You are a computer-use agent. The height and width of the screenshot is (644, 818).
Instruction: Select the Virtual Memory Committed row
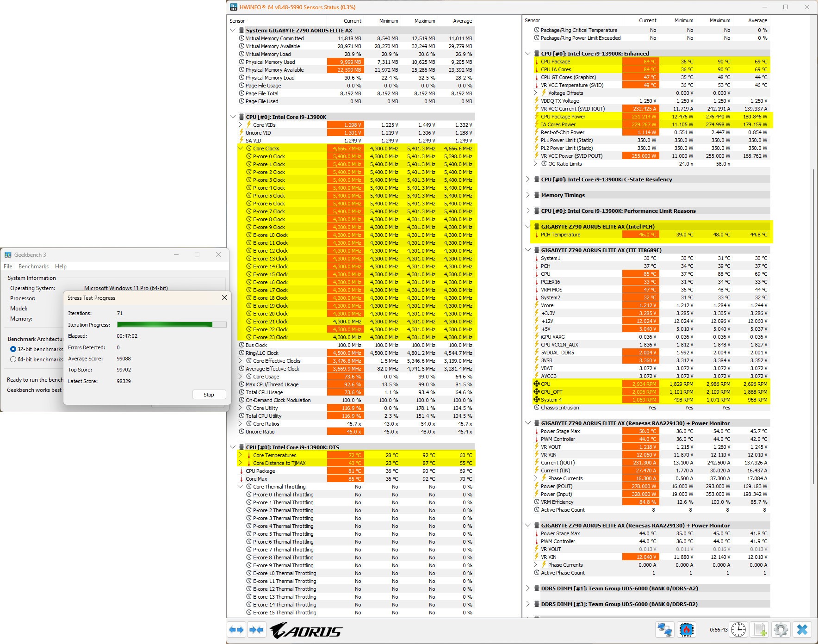[x=356, y=38]
